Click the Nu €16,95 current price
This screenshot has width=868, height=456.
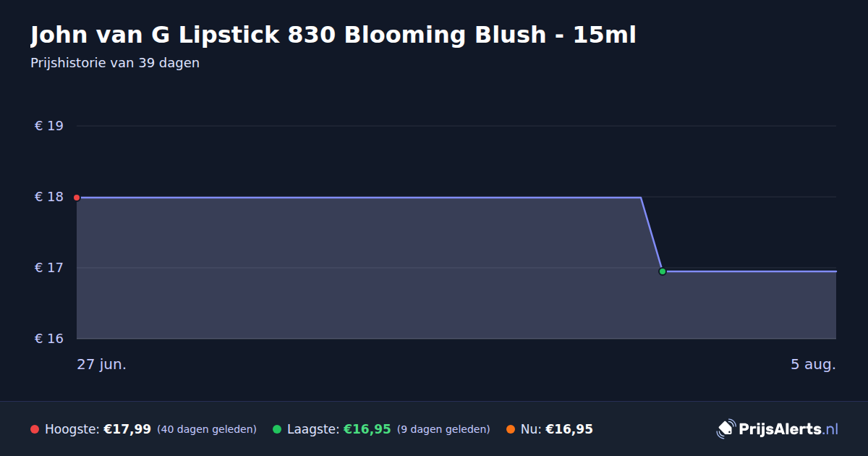[569, 429]
